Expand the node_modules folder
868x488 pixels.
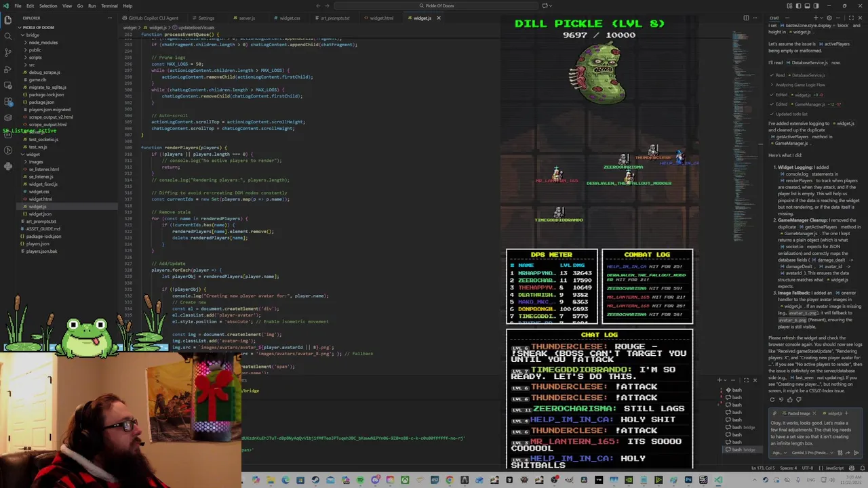43,42
